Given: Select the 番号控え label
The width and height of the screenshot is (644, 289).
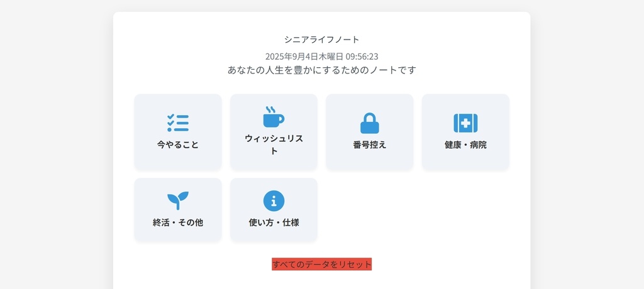Looking at the screenshot, I should [370, 145].
